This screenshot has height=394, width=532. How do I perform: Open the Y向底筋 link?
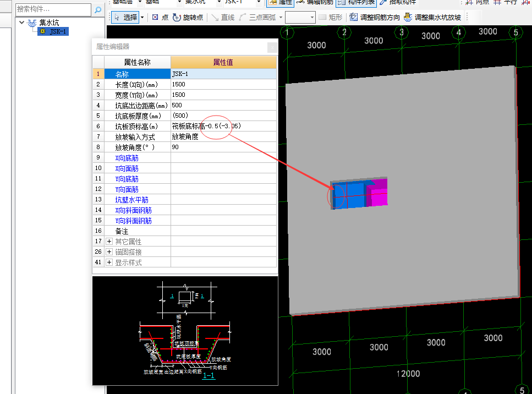point(127,179)
